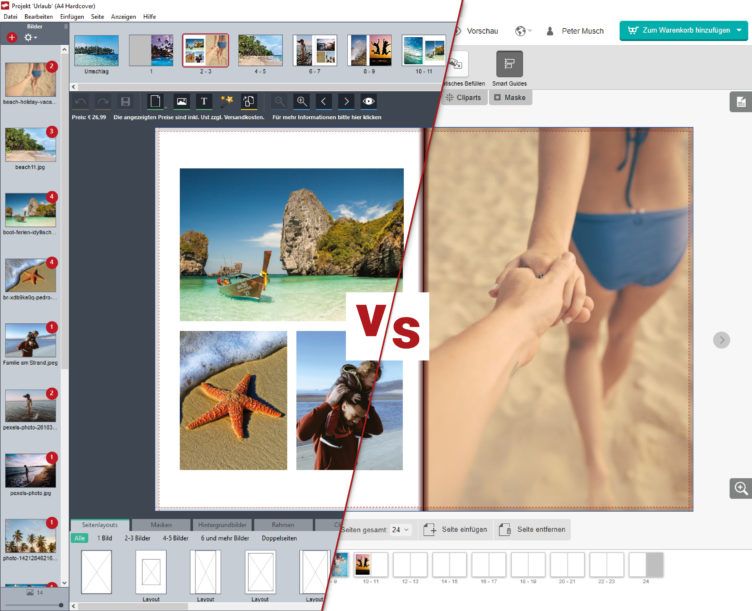Select the page 1 thumbnail in the strip
The width and height of the screenshot is (752, 611).
click(x=151, y=50)
